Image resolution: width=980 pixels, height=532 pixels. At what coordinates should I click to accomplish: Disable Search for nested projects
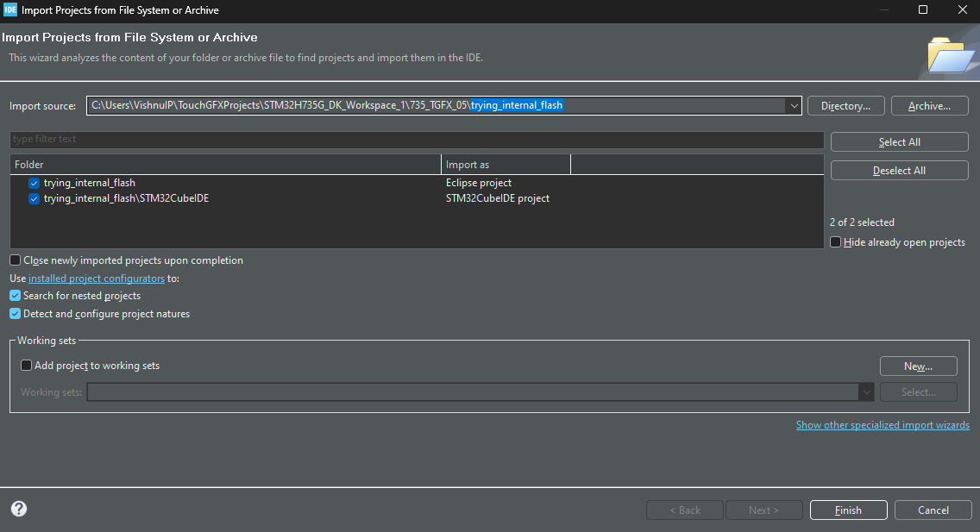(x=15, y=295)
